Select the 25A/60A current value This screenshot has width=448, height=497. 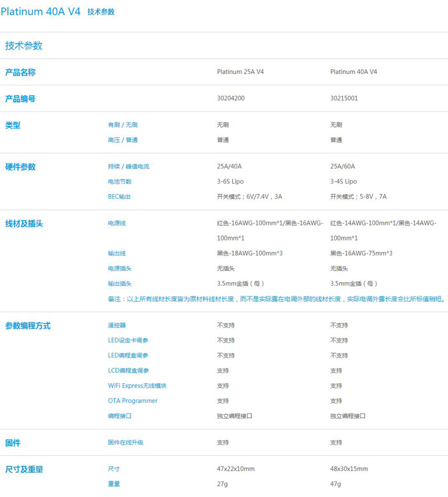point(343,166)
